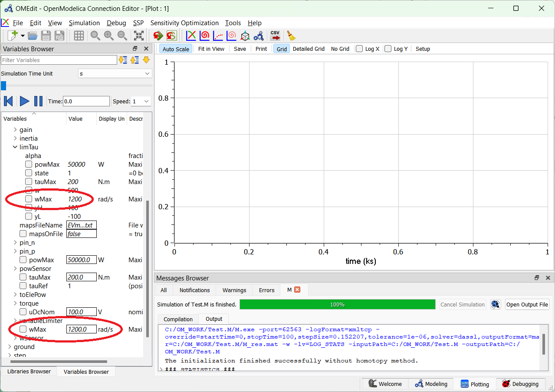The width and height of the screenshot is (555, 392).
Task: Enable the Log X checkbox
Action: [x=359, y=49]
